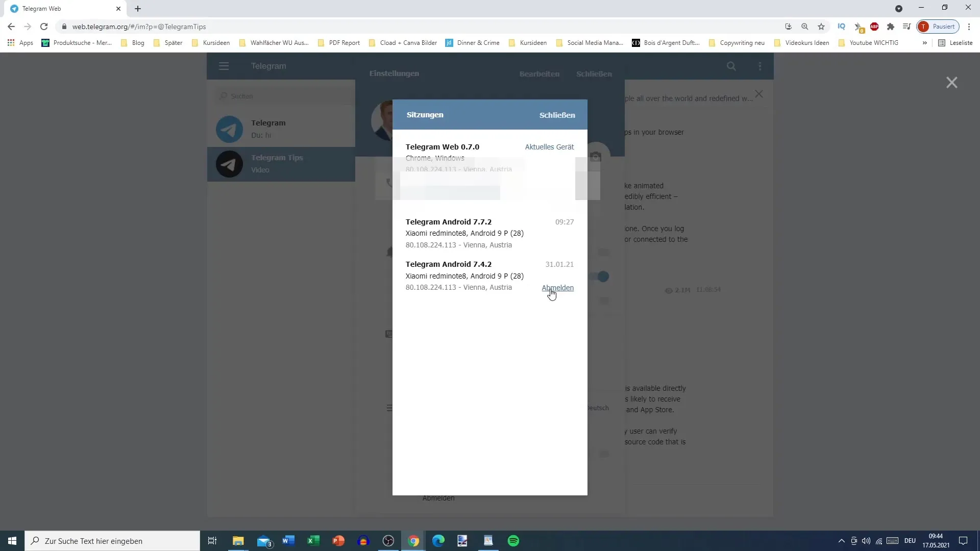This screenshot has width=980, height=551.
Task: Select the Telegram Web 0.7.0 session entry
Action: pos(490,158)
